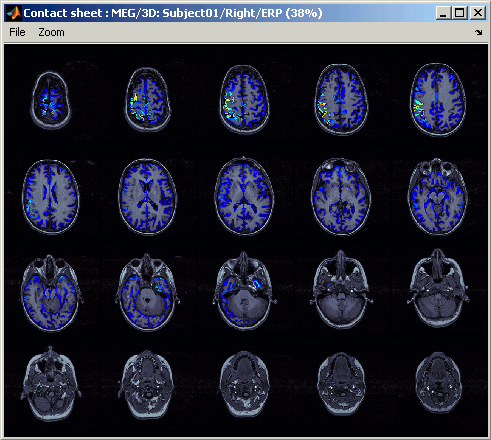Select third slice in third row
Image resolution: width=491 pixels, height=440 pixels.
pos(244,291)
